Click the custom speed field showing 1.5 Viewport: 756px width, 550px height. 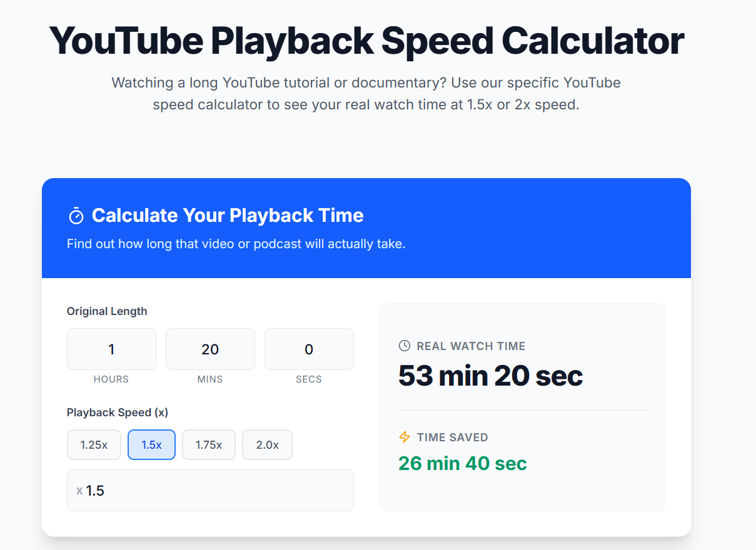pos(210,491)
